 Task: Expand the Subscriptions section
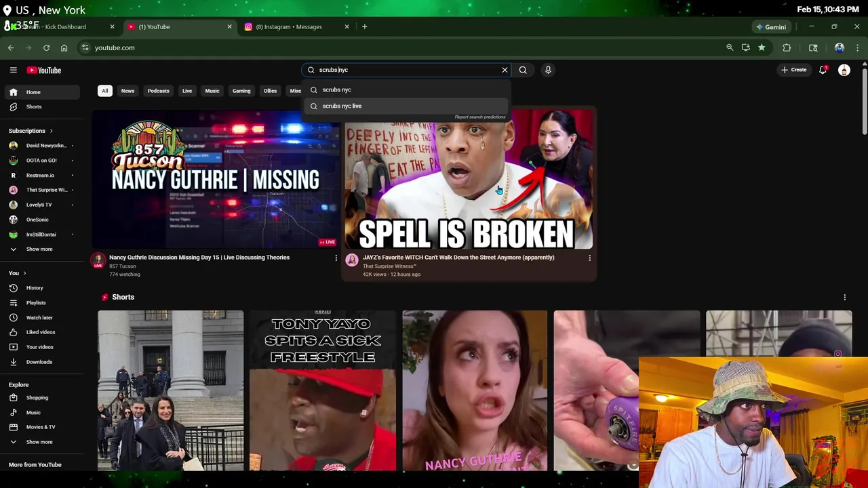pos(31,131)
